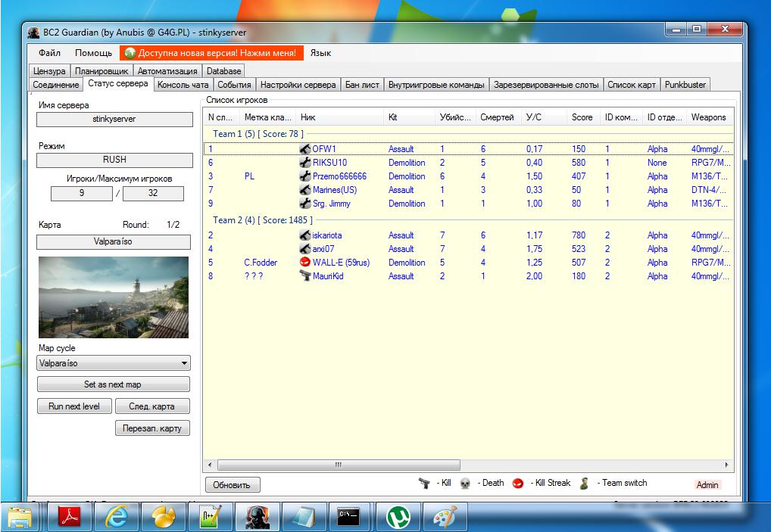Click the kill streak icon beside WALL-E (59rus)
Image resolution: width=771 pixels, height=532 pixels.
pyautogui.click(x=306, y=263)
